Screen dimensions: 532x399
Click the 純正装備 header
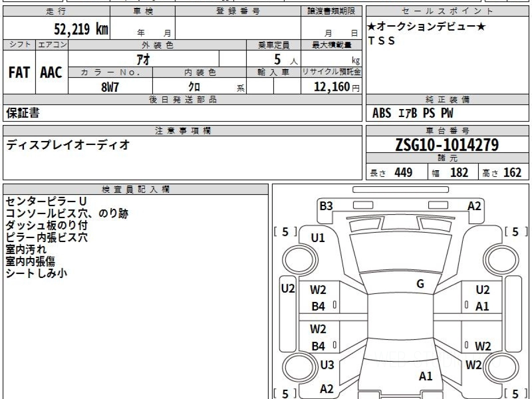point(448,100)
